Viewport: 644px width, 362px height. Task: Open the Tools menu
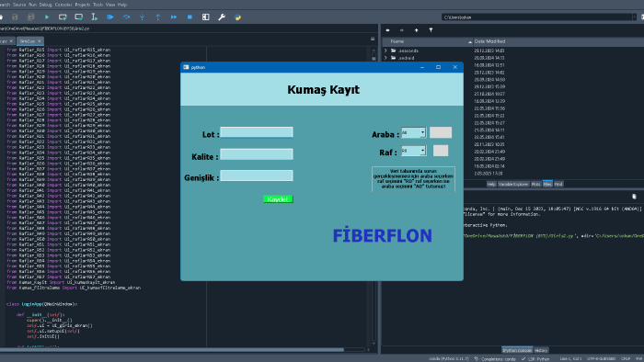[x=98, y=5]
